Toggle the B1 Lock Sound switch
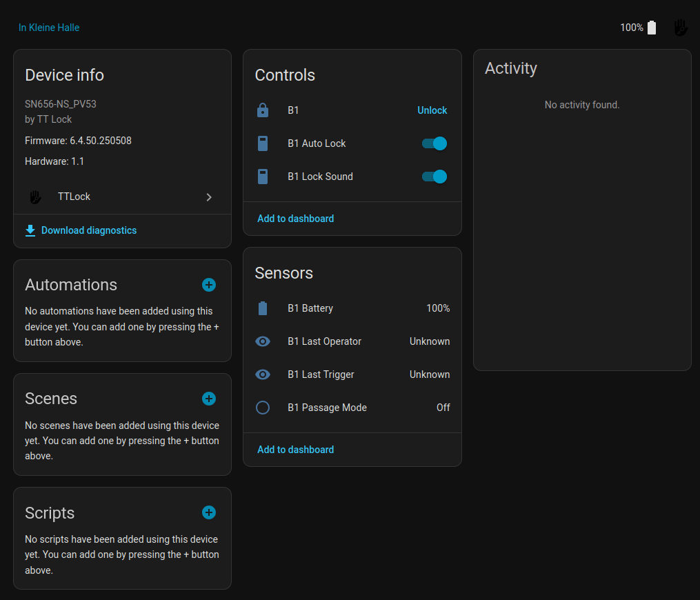 click(x=434, y=177)
